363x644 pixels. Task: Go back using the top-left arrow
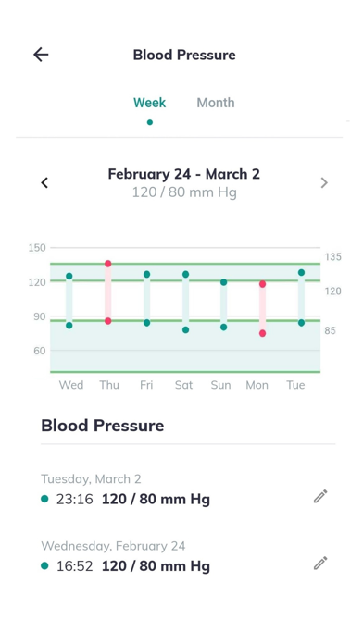pyautogui.click(x=41, y=55)
